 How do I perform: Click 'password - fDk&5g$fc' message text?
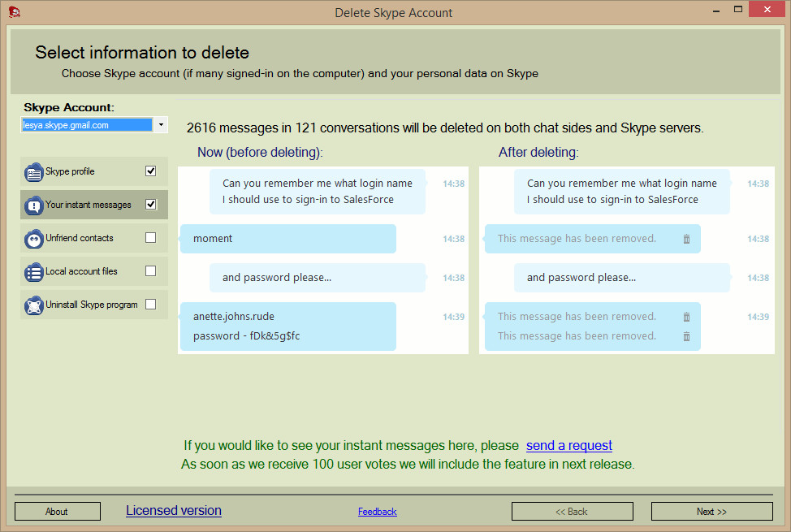point(246,336)
